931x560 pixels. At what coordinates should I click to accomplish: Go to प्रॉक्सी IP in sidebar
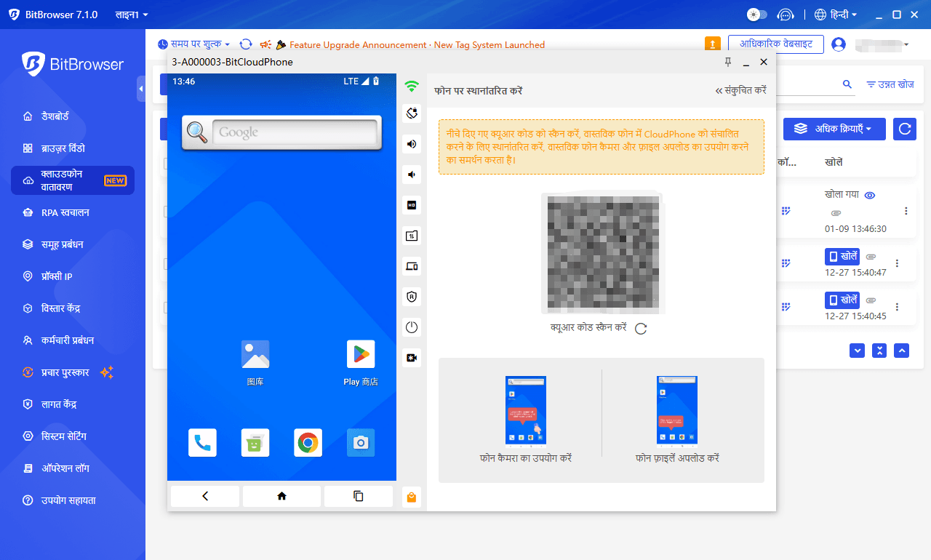point(57,276)
